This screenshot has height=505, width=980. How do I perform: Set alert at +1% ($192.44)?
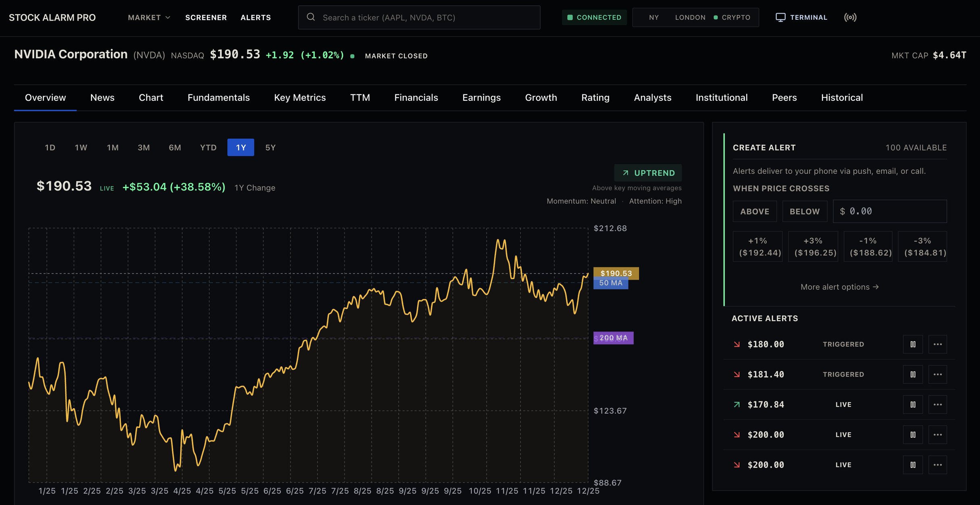coord(758,247)
